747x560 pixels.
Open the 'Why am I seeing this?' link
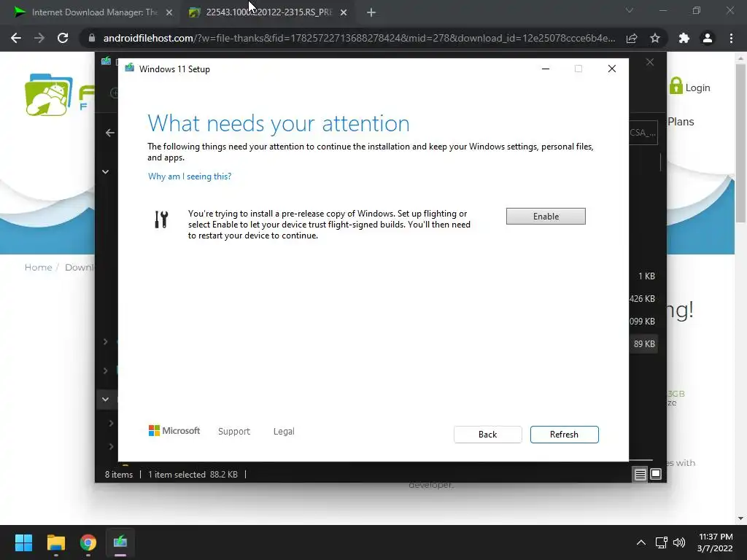pyautogui.click(x=190, y=176)
